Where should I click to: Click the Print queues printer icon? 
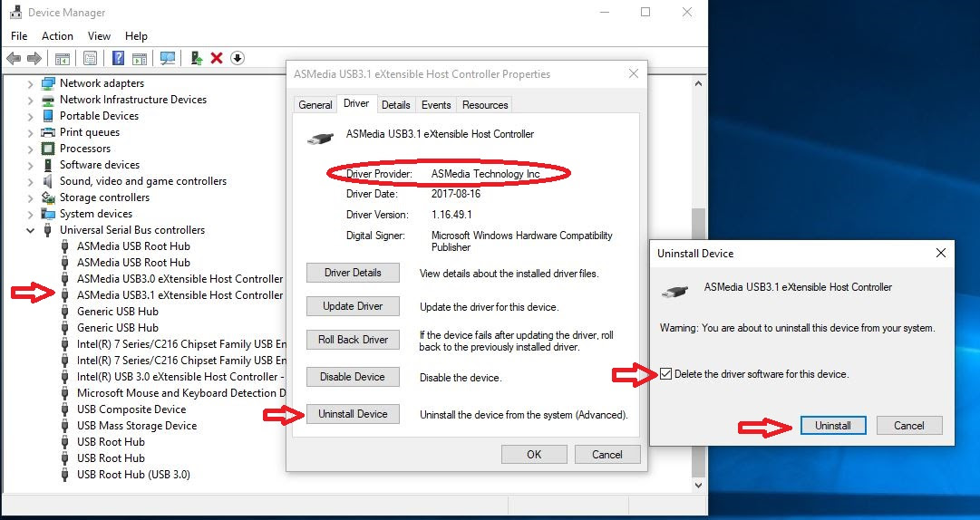[48, 131]
